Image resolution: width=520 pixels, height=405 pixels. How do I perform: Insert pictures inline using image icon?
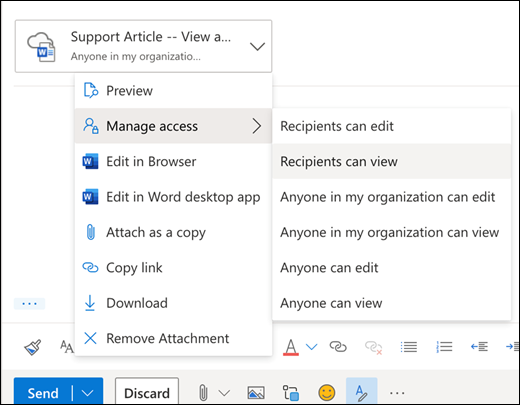[x=256, y=393]
